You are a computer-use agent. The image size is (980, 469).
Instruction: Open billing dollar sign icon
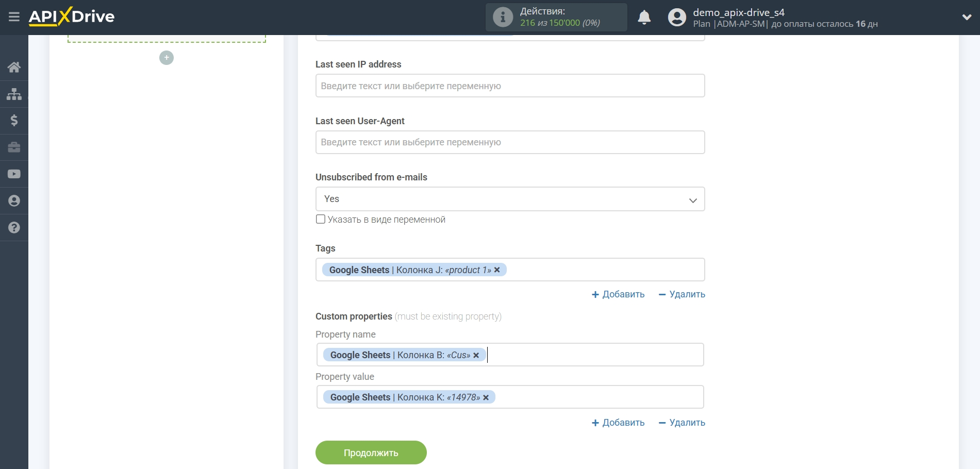[14, 121]
